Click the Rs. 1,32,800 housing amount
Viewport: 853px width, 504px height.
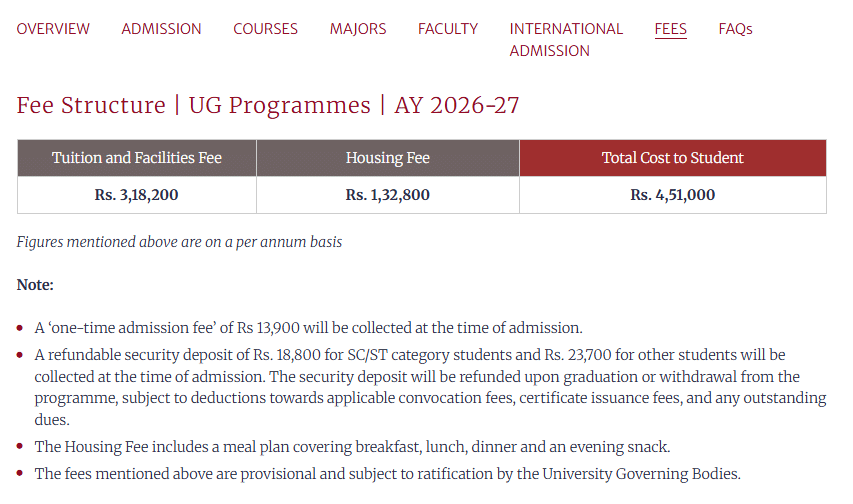388,195
